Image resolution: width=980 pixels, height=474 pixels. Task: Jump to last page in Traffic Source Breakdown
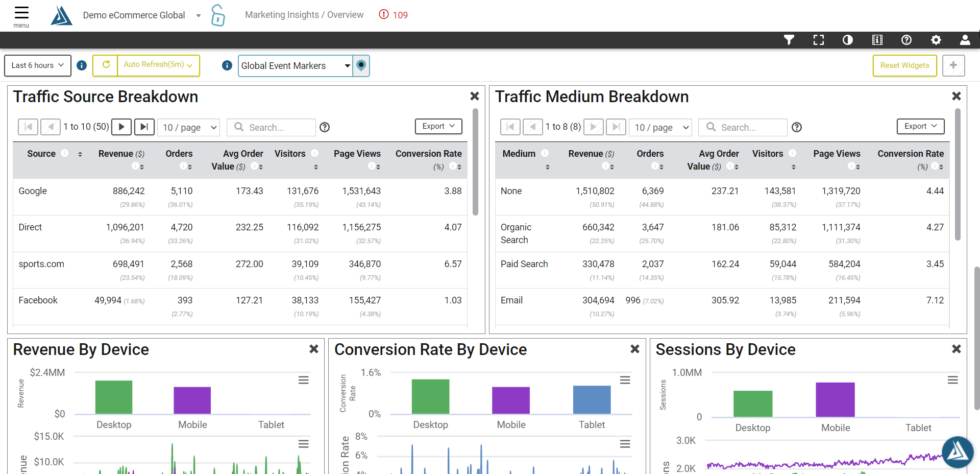(144, 127)
